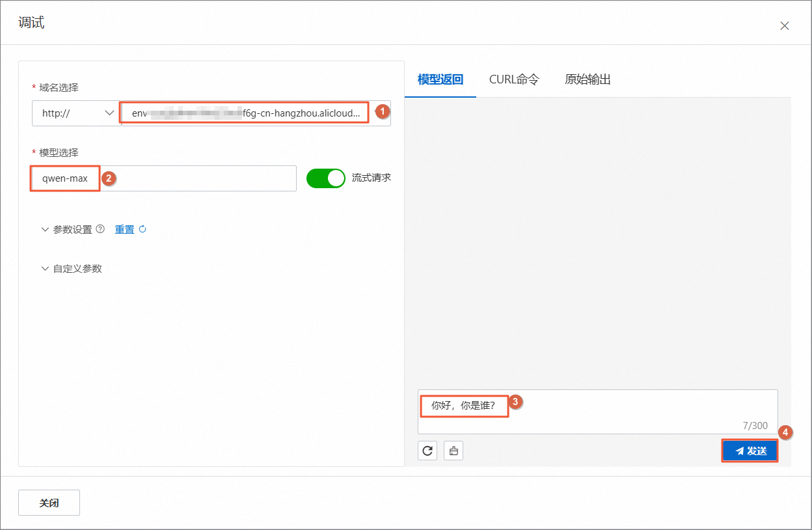Switch to the 原始输出 tab
Viewport: 812px width, 530px height.
[588, 79]
